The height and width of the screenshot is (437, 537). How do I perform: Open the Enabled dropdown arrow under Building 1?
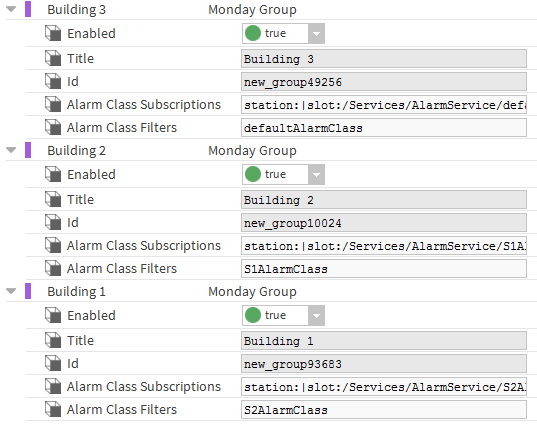(316, 315)
